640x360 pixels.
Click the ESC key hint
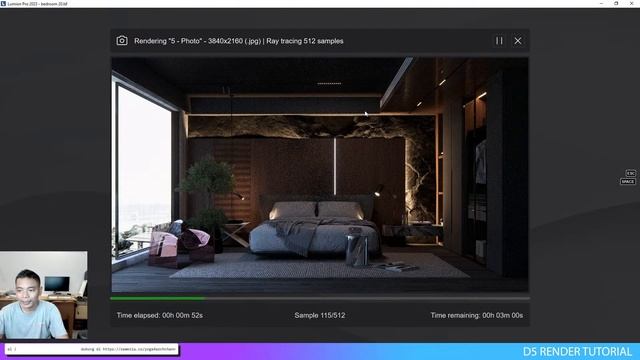(630, 173)
